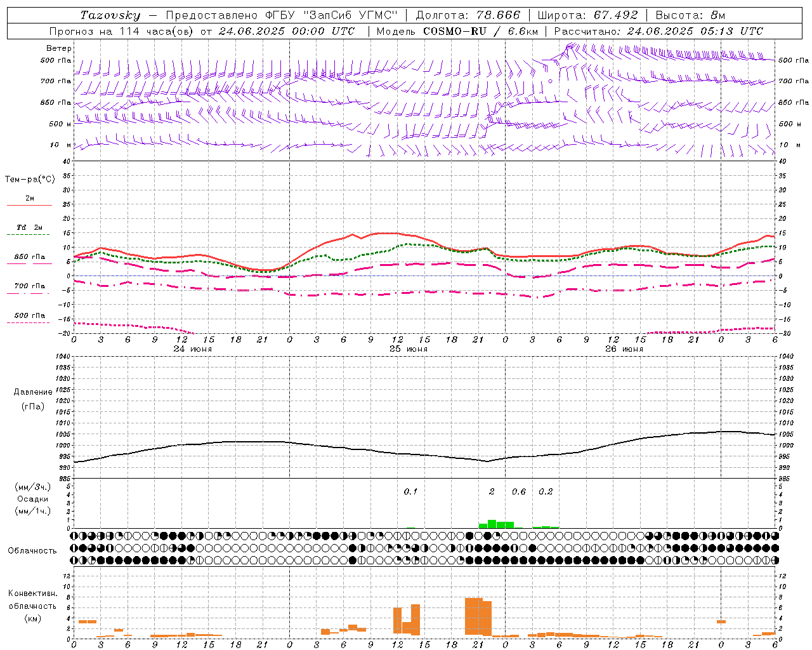Click the '(мм/3ч.)' precipitation unit label
This screenshot has height=650, width=812.
(33, 487)
